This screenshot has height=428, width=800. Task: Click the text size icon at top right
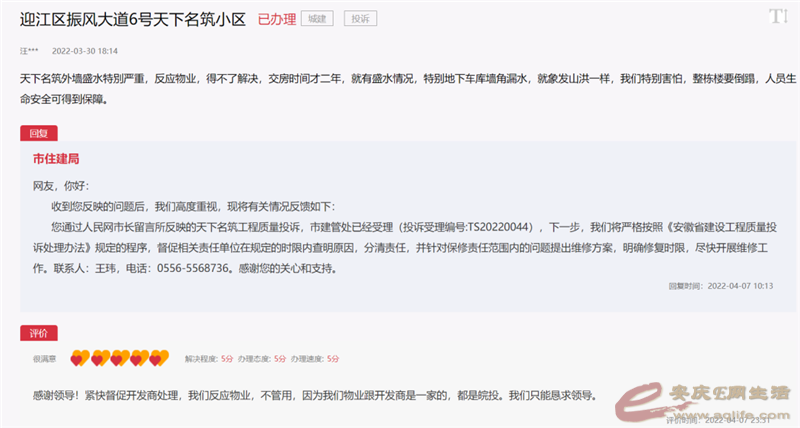pyautogui.click(x=778, y=17)
